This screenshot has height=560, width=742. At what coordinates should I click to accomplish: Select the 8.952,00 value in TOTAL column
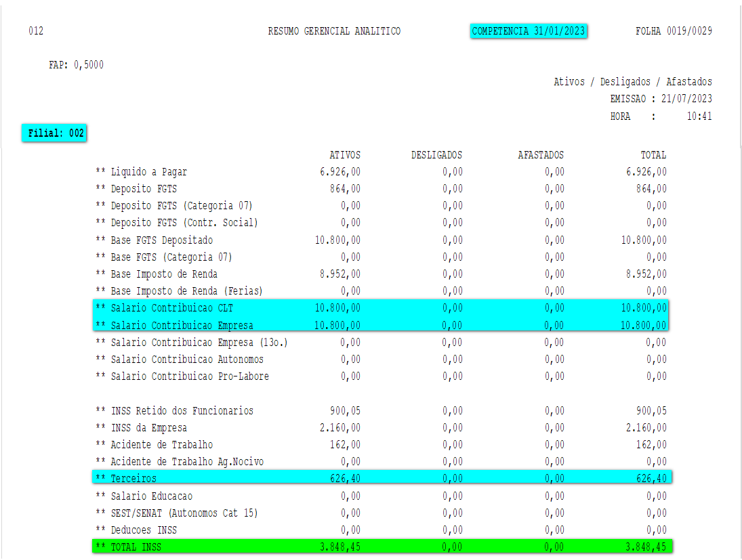click(646, 274)
